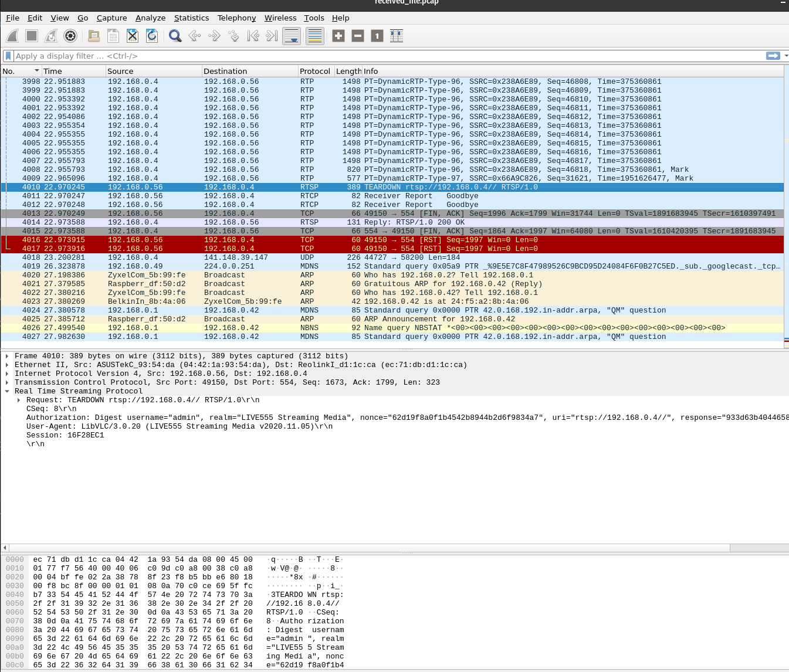Screen dimensions: 789x672
Task: Open the capture options gear icon
Action: pos(70,36)
